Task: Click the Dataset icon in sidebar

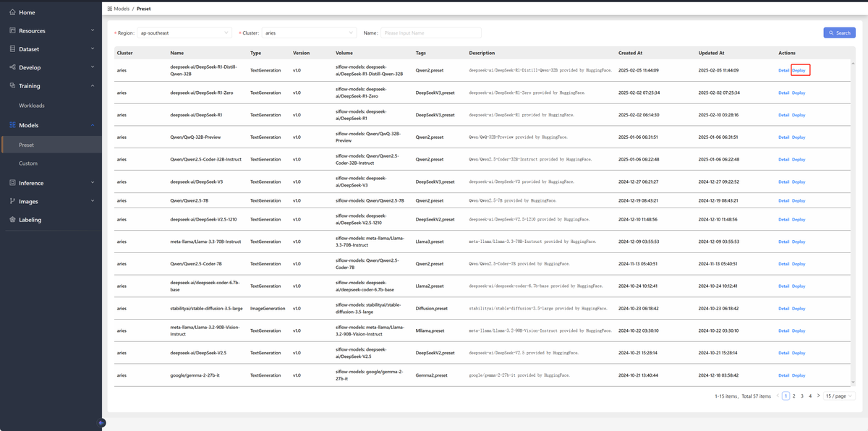Action: pyautogui.click(x=12, y=49)
